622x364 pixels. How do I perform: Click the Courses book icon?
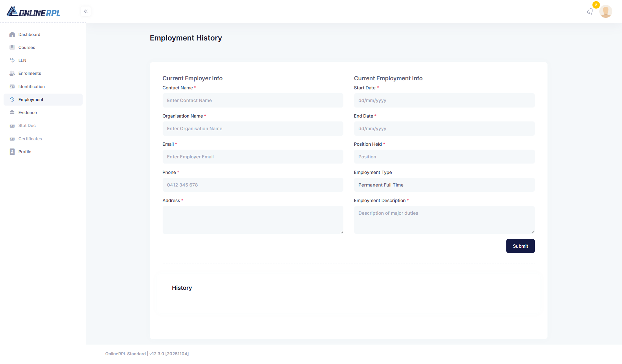pos(12,47)
